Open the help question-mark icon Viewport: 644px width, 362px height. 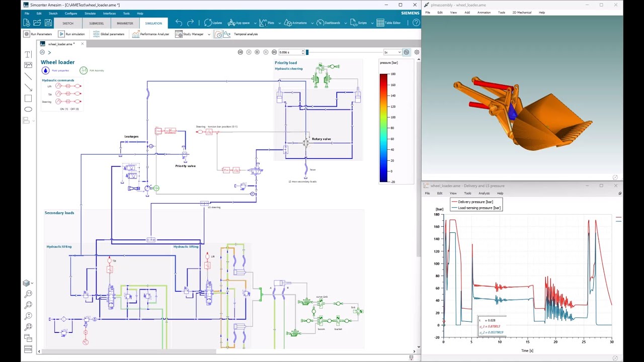pyautogui.click(x=416, y=23)
